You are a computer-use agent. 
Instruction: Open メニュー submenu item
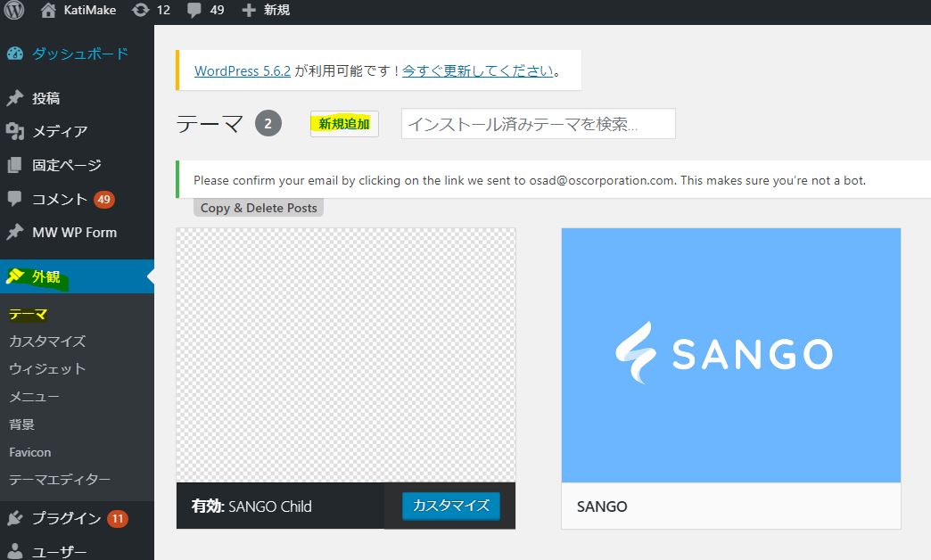pos(34,397)
